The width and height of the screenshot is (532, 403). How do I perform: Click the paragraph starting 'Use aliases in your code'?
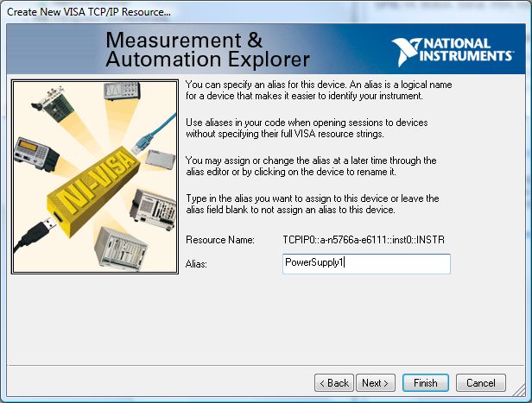307,128
